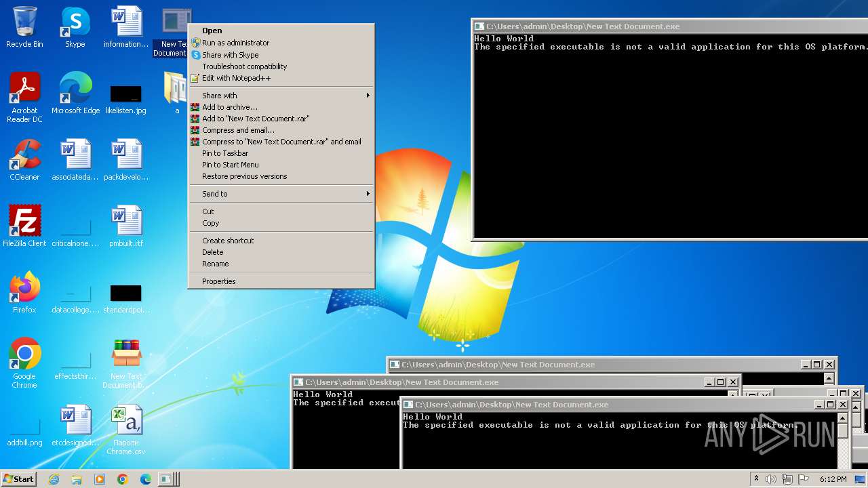Choose Pin to Start Menu
Viewport: 868px width, 488px height.
tap(281, 165)
